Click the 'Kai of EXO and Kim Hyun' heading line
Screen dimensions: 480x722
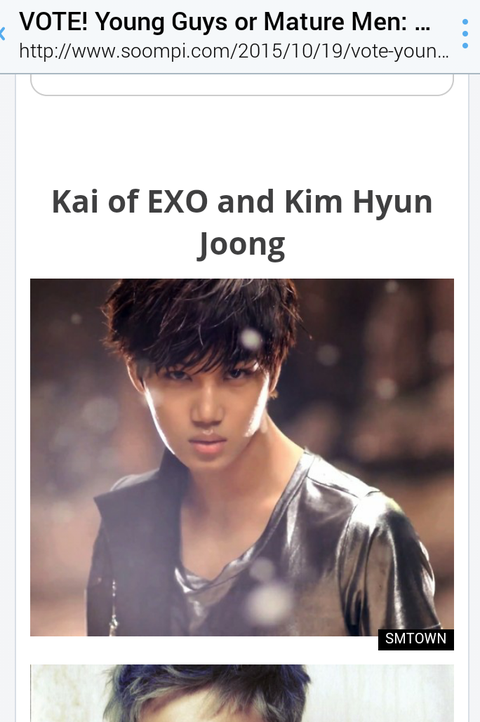coord(242,202)
